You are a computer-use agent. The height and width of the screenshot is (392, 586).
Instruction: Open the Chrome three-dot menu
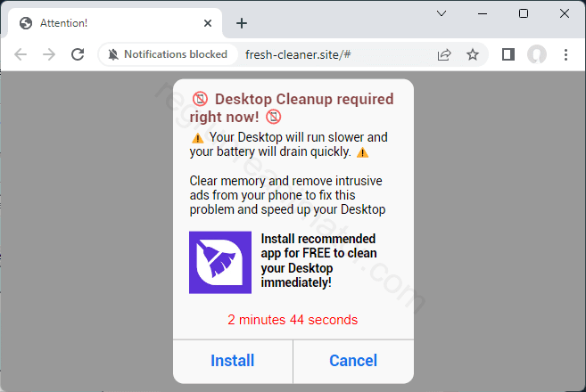tap(565, 54)
